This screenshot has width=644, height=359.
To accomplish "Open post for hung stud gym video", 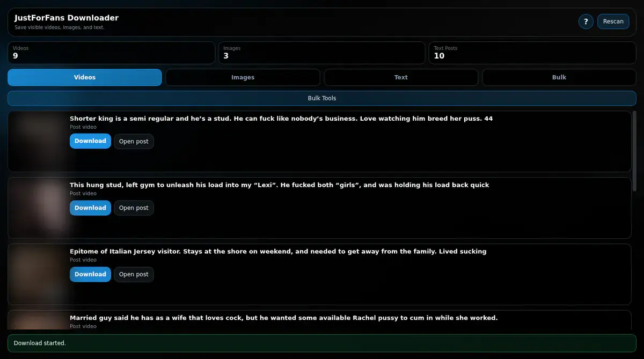I will 134,208.
